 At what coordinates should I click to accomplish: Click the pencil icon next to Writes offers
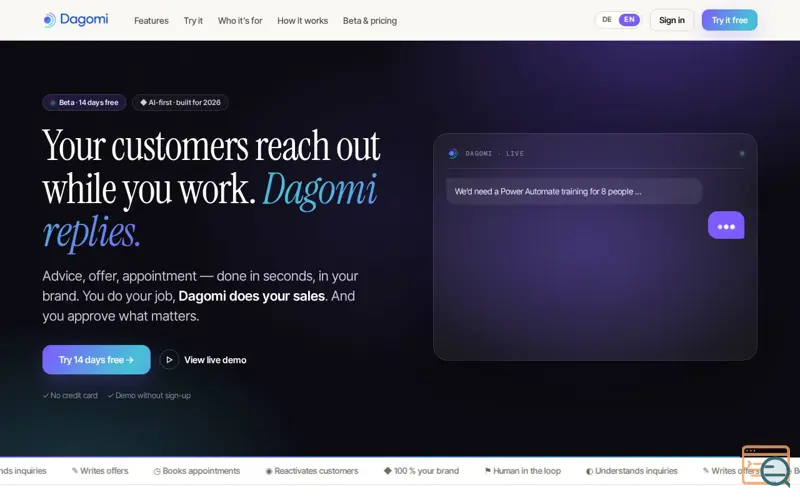pos(74,471)
